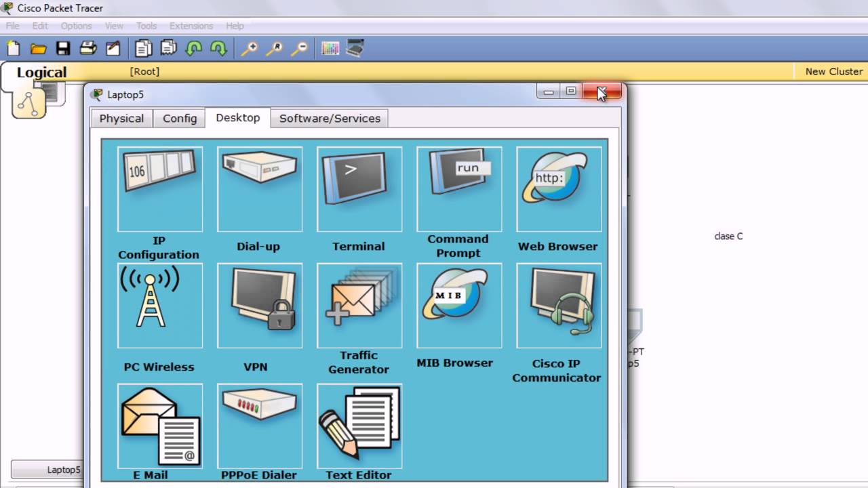Zoom out with the magnifier minus icon
This screenshot has width=868, height=488.
299,48
